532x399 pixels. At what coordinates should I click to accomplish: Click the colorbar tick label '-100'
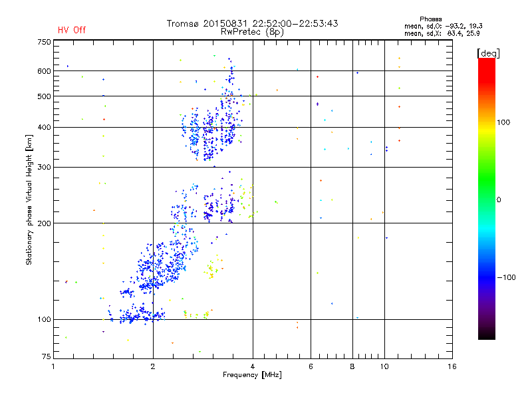tap(506, 277)
